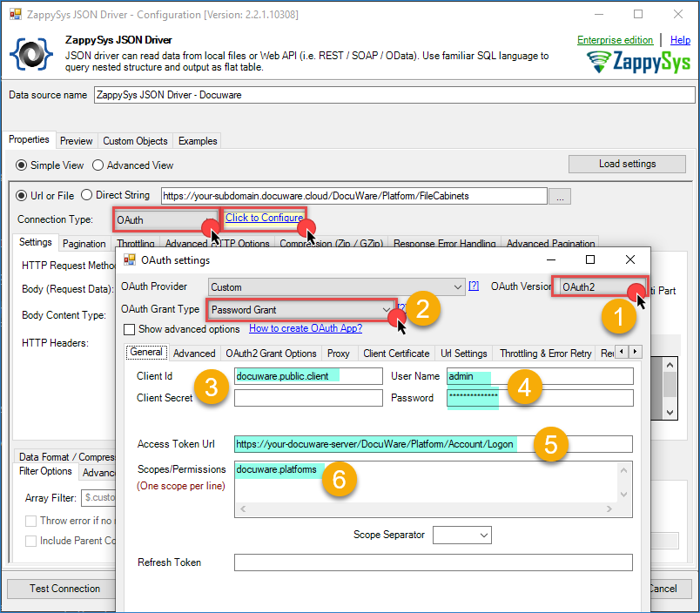
Task: Click the [?] help icon beside OAuth Provider
Action: (x=474, y=286)
